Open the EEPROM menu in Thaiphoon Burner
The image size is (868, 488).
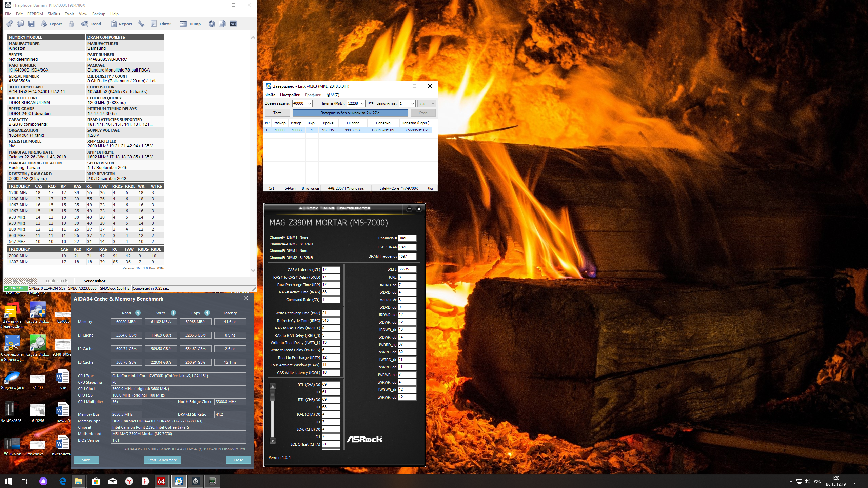tap(35, 14)
